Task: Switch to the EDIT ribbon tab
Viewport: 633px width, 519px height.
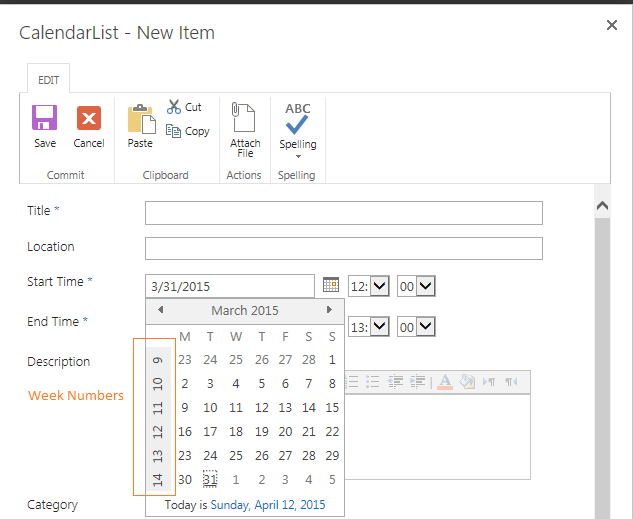Action: click(48, 80)
